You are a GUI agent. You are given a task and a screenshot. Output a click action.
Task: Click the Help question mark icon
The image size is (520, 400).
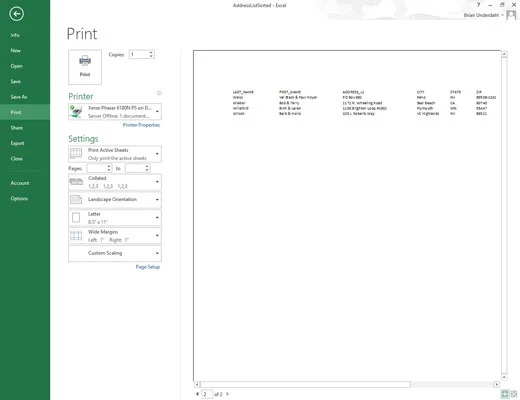tap(478, 5)
